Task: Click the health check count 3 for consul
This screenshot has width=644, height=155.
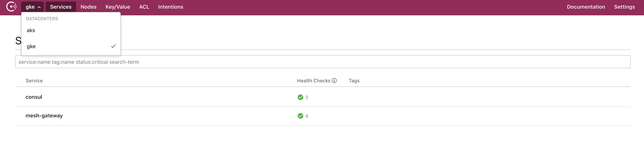Action: coord(307,97)
